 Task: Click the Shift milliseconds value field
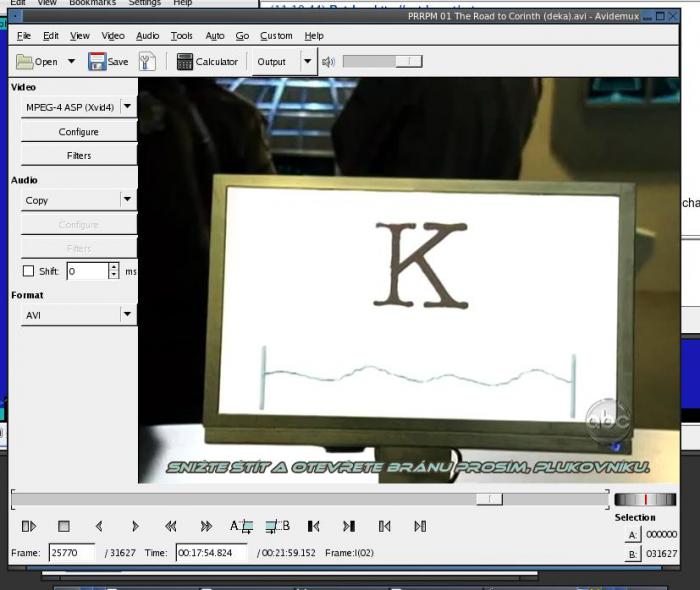tap(88, 271)
